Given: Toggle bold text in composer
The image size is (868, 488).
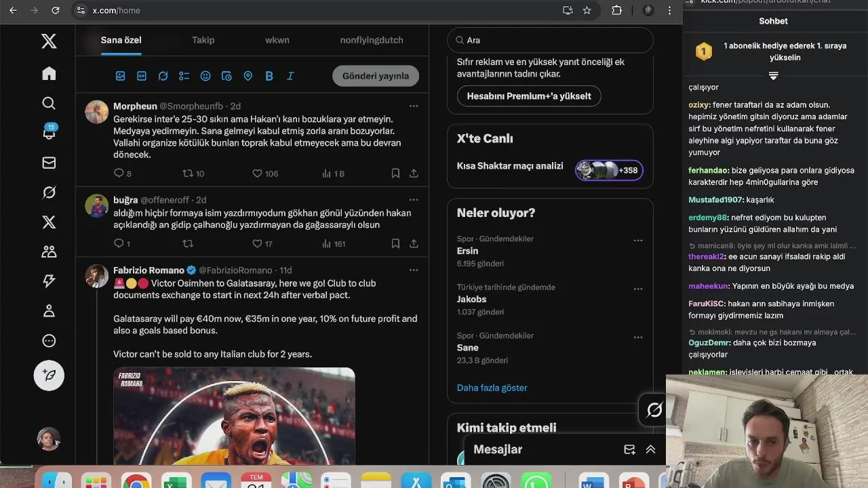Looking at the screenshot, I should [269, 76].
